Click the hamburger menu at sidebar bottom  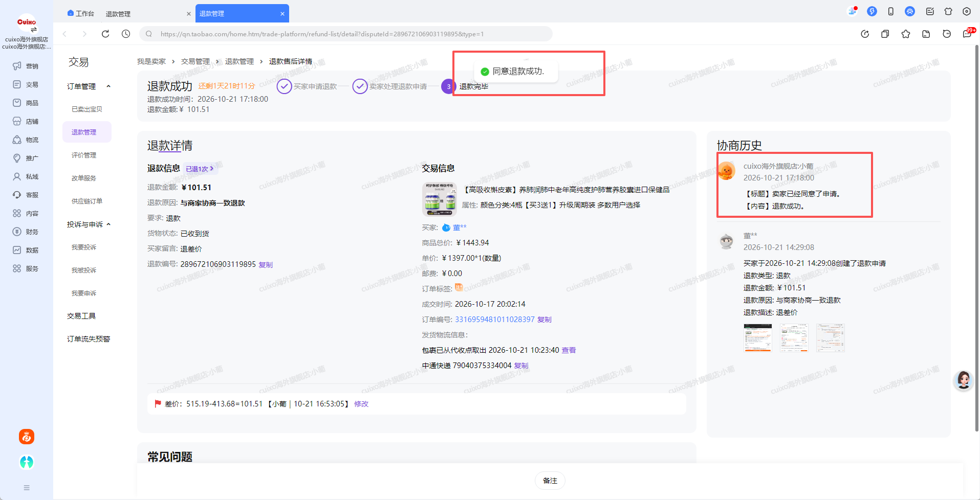[x=27, y=488]
